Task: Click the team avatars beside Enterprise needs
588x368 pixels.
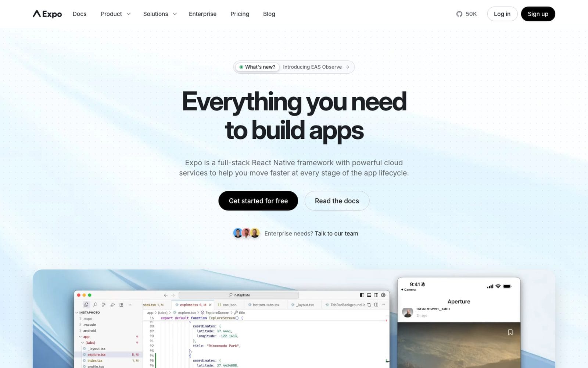Action: tap(246, 233)
